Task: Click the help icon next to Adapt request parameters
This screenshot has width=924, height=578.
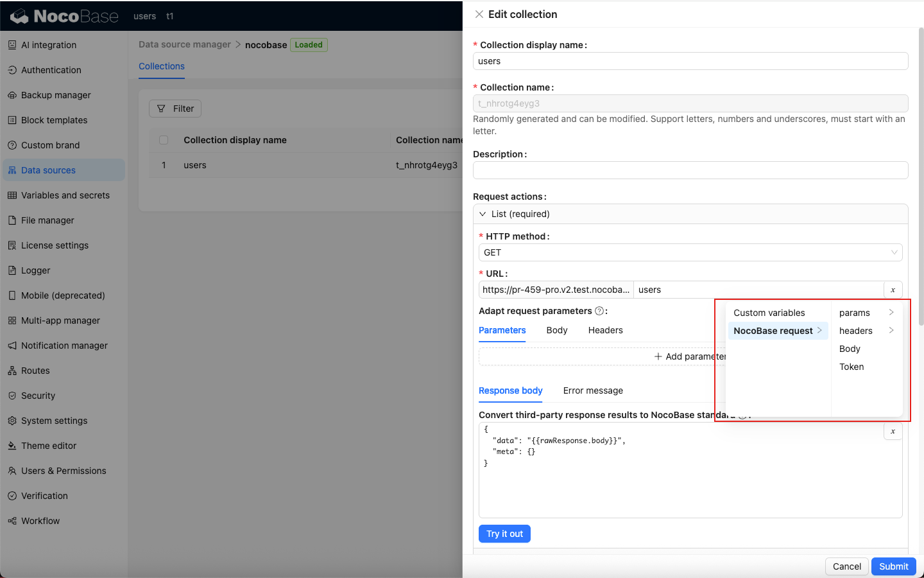Action: (599, 311)
